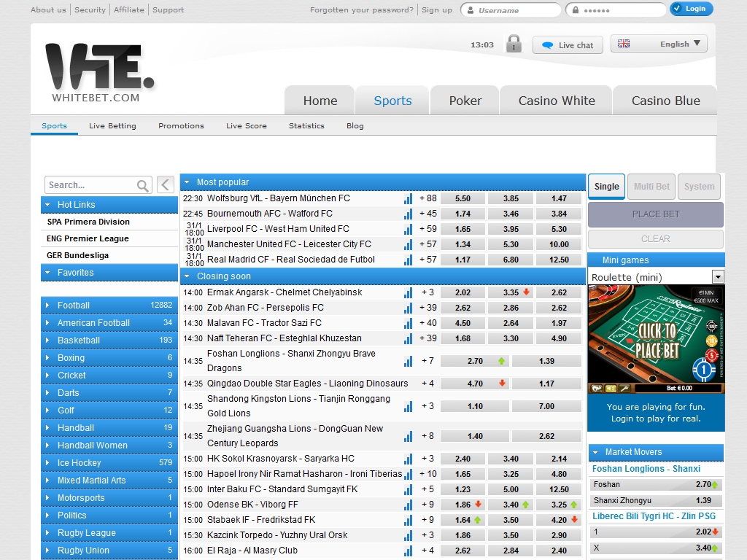The width and height of the screenshot is (747, 560).
Task: Open Live chat speech bubble button
Action: (568, 45)
